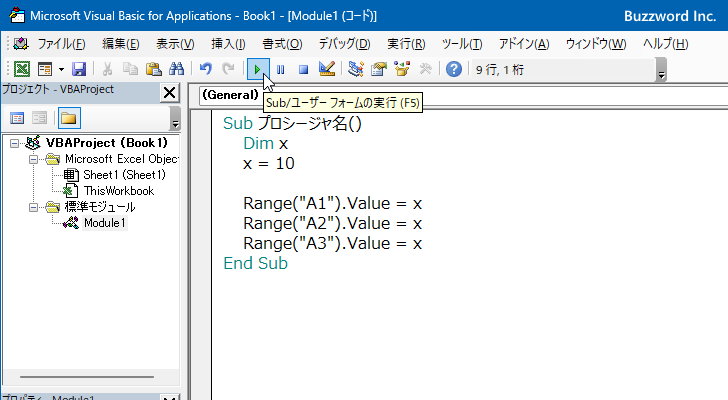Viewport: 728px width, 400px height.
Task: Select Sheet1 (Sheet1) in the tree
Action: (124, 175)
